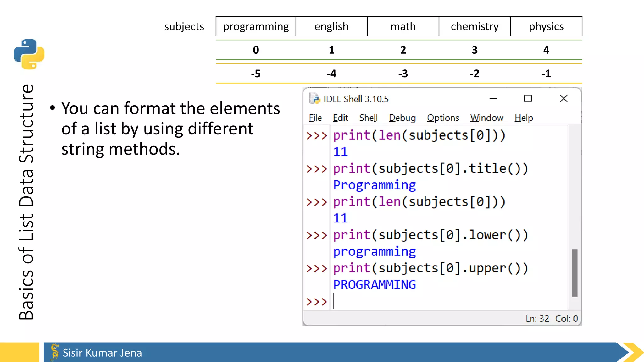The height and width of the screenshot is (362, 644).
Task: Click the IDLE Shell Python icon in title bar
Action: (x=314, y=99)
